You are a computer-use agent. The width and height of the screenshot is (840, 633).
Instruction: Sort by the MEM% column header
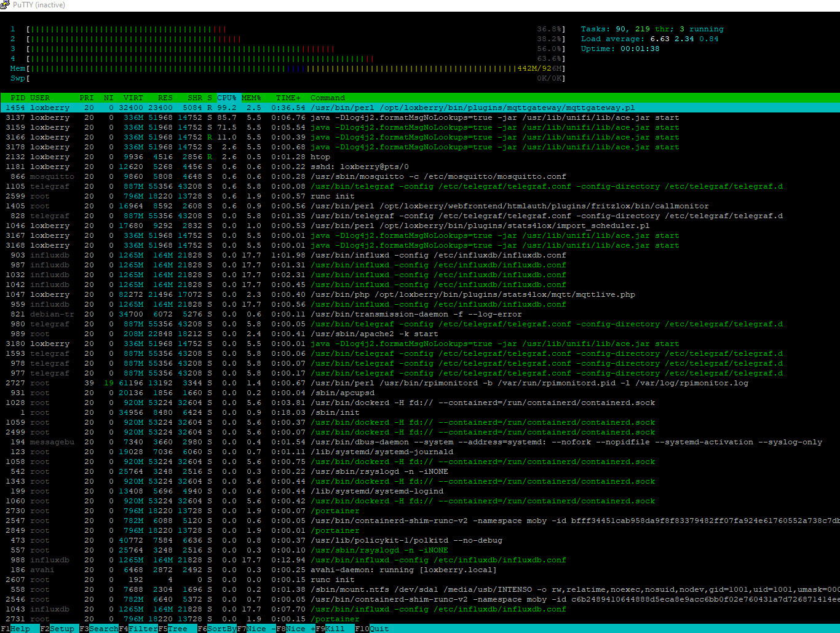251,98
